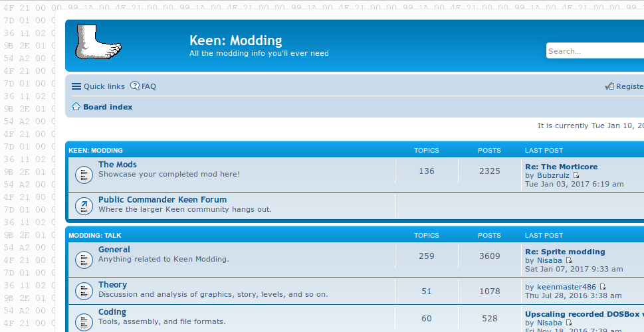Click view latest post icon next to Bubzrulz
Image resolution: width=644 pixels, height=332 pixels.
[x=576, y=175]
